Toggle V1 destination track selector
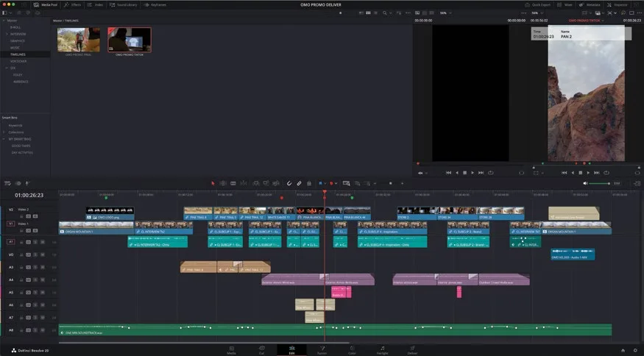Viewport: 644px width, 356px height. 11,224
